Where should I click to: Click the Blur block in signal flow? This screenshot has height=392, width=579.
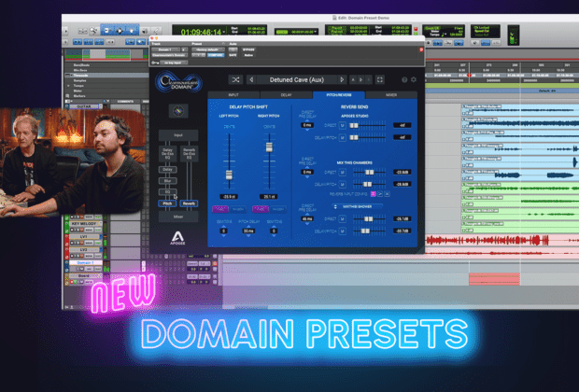[168, 181]
